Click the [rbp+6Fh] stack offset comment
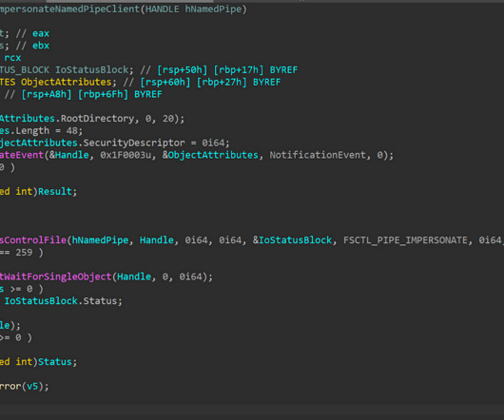This screenshot has width=504, height=420. [104, 94]
